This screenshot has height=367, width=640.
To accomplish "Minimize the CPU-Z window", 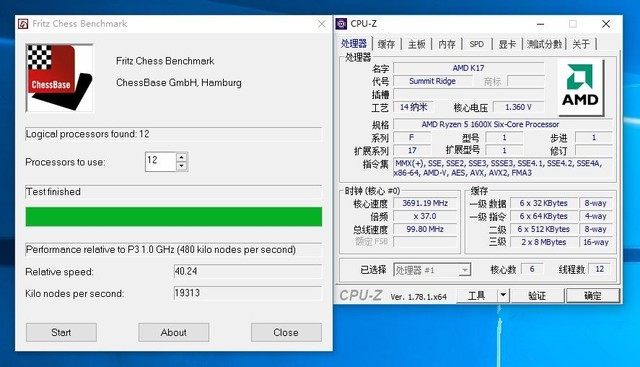I will 540,24.
